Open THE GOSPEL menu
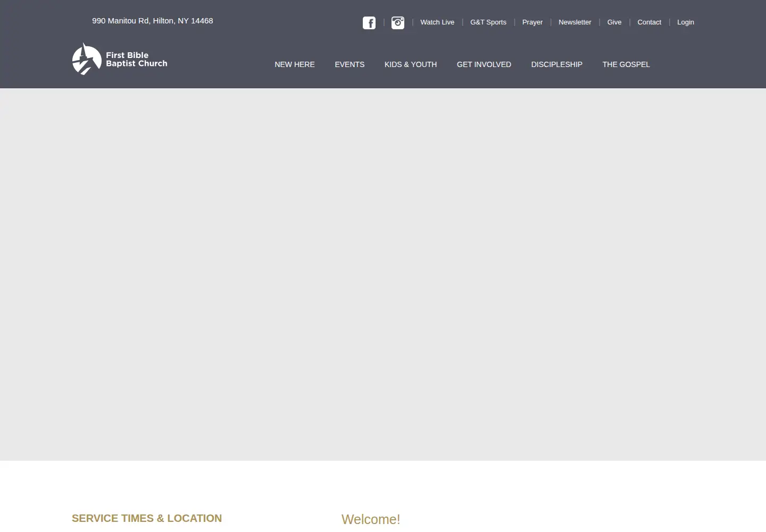 [626, 64]
